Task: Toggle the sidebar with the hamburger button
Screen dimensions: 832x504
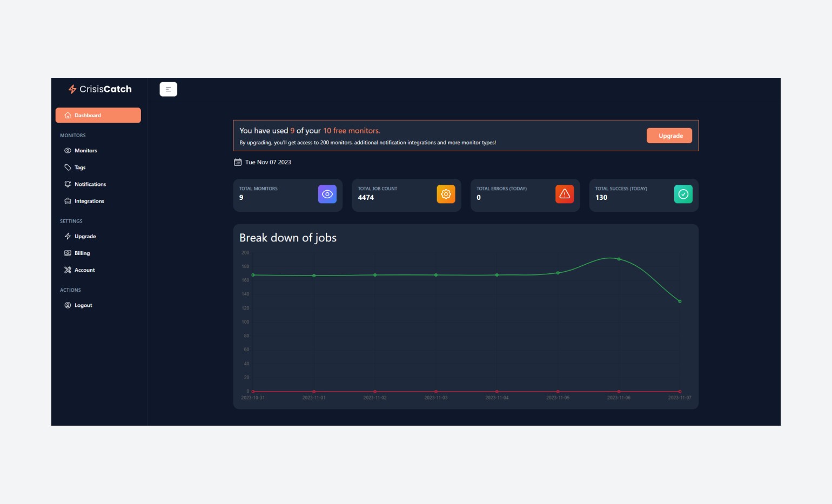Action: click(x=168, y=89)
